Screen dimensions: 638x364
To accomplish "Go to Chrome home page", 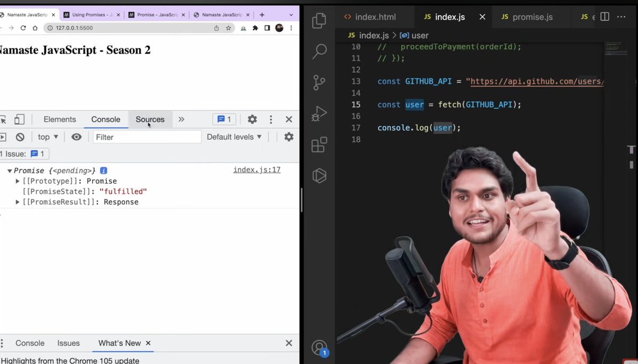I will pyautogui.click(x=35, y=28).
